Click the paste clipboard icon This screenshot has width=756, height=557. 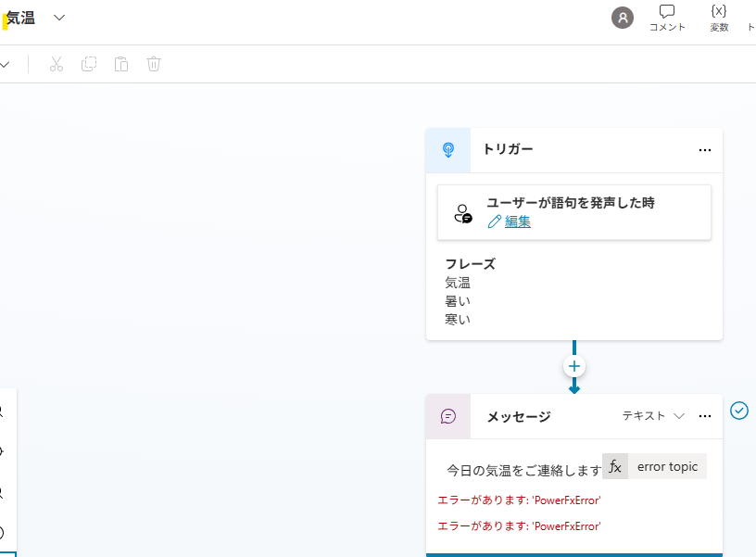pyautogui.click(x=121, y=64)
